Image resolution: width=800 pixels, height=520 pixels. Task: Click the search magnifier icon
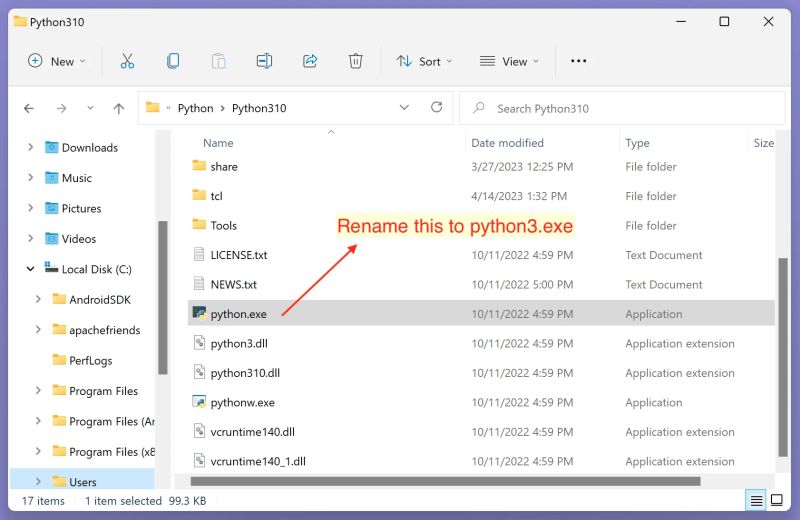click(479, 108)
